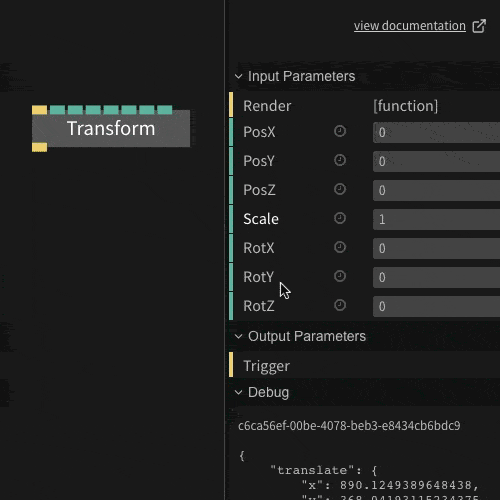Viewport: 500px width, 500px height.
Task: Select the Transform operator node
Action: coord(111,129)
